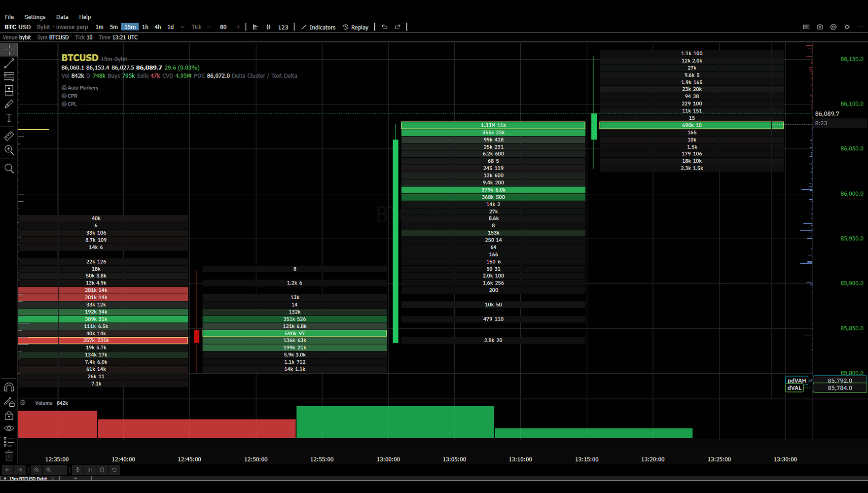
Task: Open the candlestick chart type icon
Action: (268, 27)
